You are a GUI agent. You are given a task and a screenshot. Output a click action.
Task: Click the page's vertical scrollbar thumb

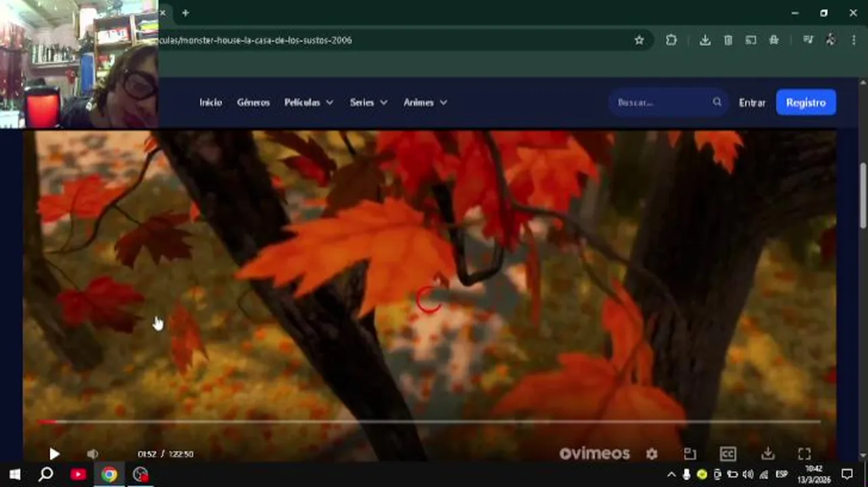(863, 196)
